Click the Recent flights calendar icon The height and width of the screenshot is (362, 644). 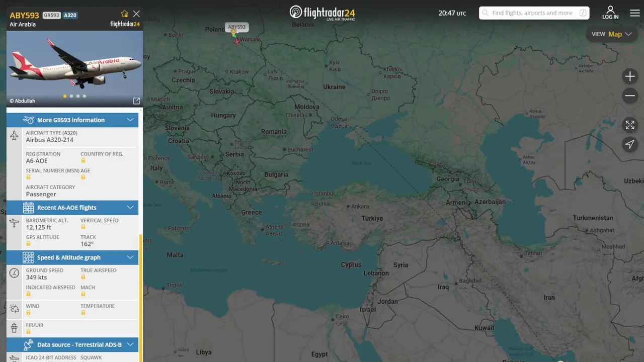click(29, 207)
